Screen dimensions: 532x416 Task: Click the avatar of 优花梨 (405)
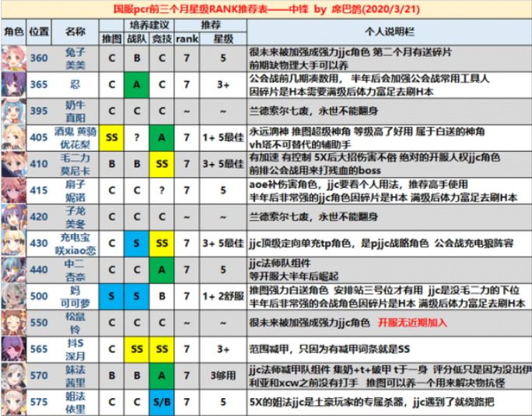pos(13,138)
